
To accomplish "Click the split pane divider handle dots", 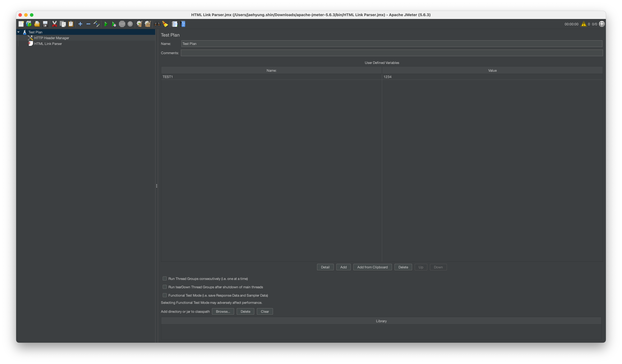I will click(x=157, y=186).
